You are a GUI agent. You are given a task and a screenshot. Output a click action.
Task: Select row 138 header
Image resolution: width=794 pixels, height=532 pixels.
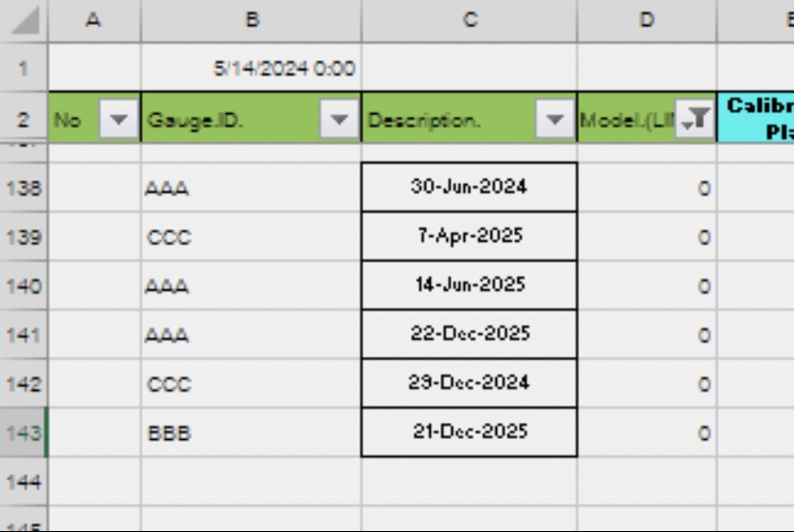coord(23,188)
